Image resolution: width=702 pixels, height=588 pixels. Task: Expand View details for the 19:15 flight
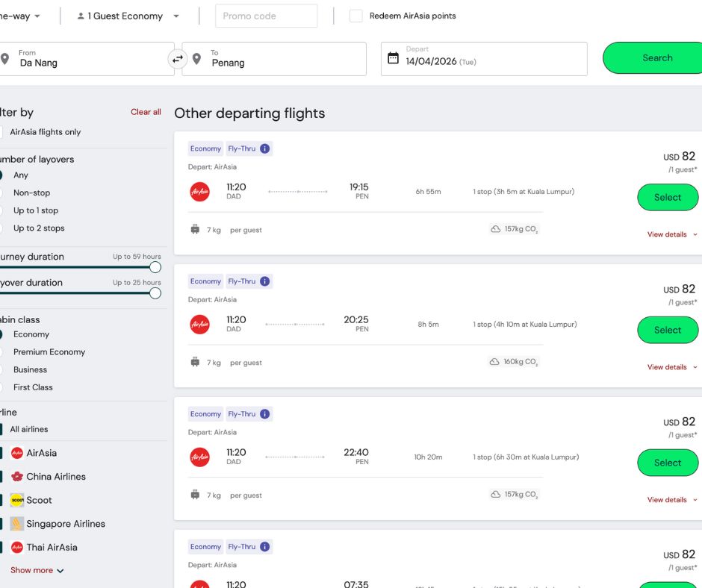[672, 234]
